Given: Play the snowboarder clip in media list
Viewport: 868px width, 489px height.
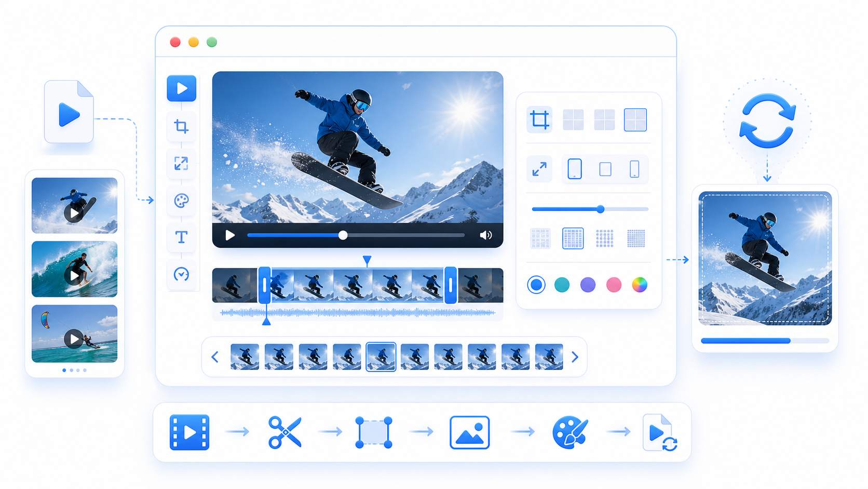Looking at the screenshot, I should tap(74, 213).
